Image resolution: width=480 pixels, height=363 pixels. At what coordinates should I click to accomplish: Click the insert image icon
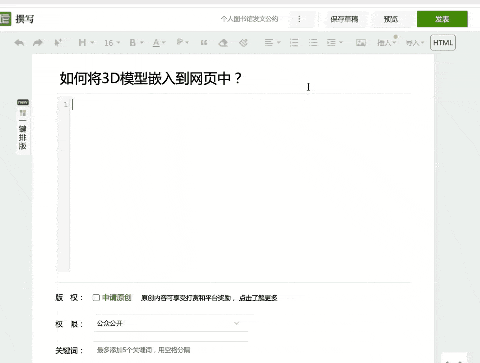tap(361, 43)
